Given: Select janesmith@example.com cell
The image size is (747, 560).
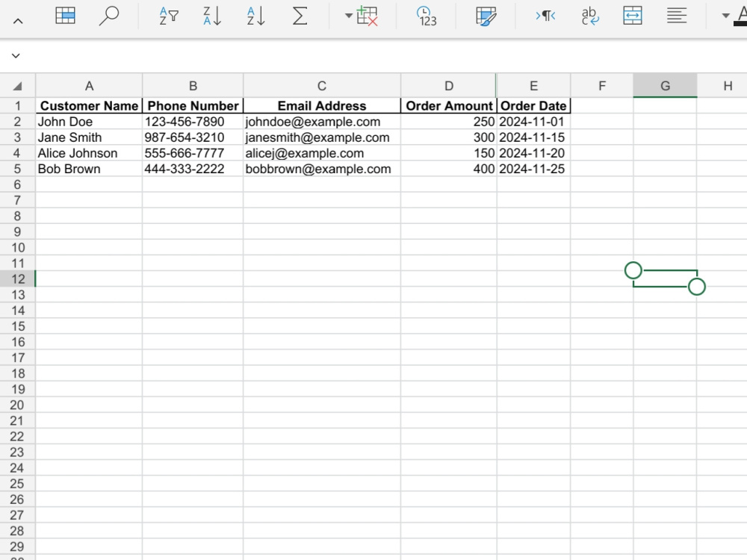Looking at the screenshot, I should [322, 137].
